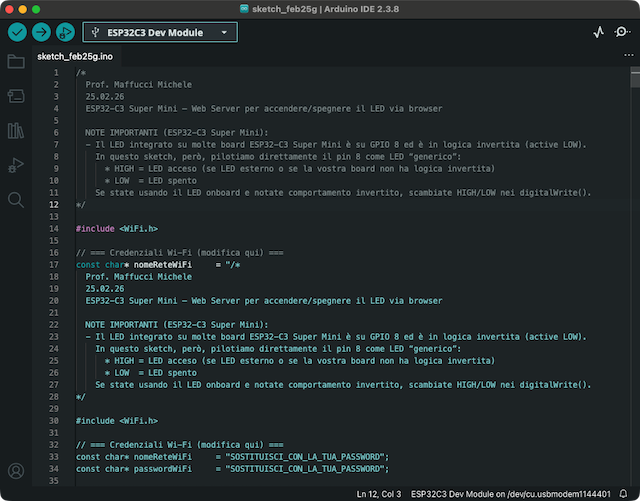640x501 pixels.
Task: Expand the ESP32C3 Dev Module board selector
Action: tap(160, 32)
